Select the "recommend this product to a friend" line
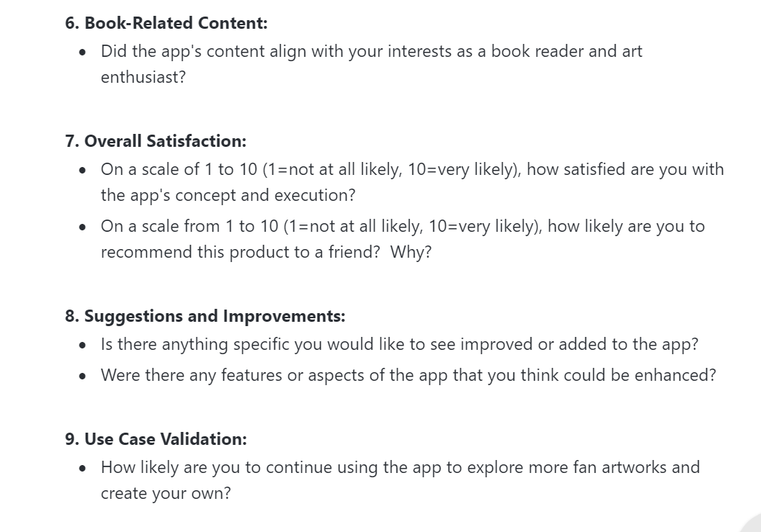This screenshot has width=761, height=532. click(x=266, y=252)
